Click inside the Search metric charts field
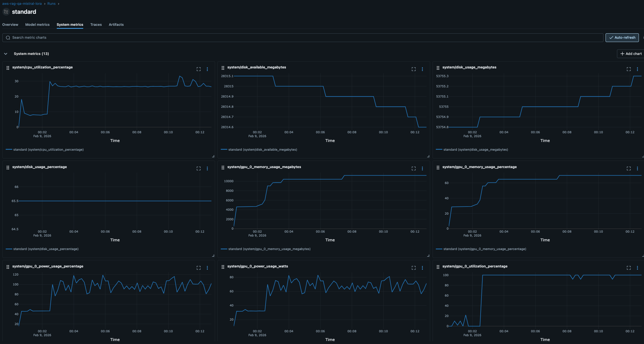644x344 pixels. (x=90, y=38)
